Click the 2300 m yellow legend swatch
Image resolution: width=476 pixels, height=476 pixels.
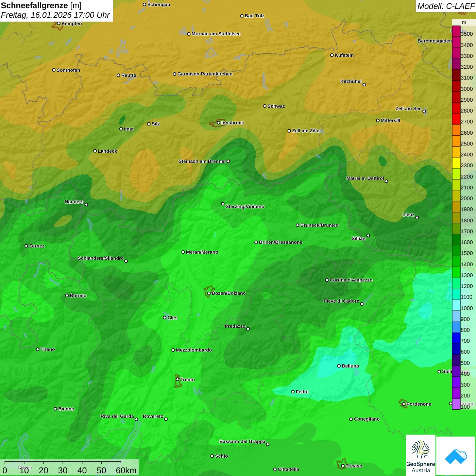(456, 163)
